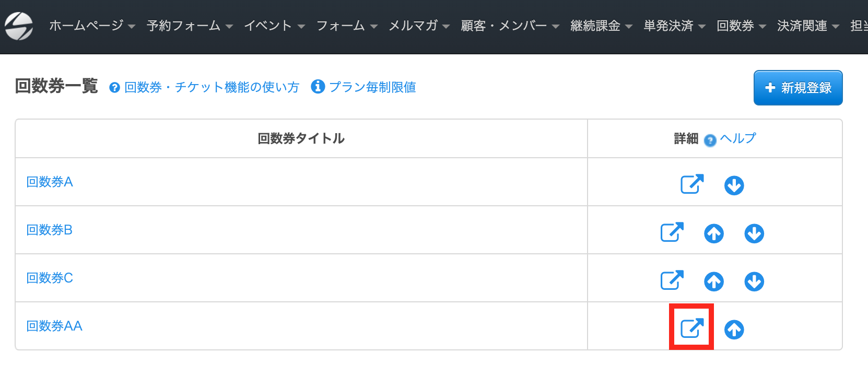Open the 回数券AA title link
868x376 pixels.
coord(54,326)
